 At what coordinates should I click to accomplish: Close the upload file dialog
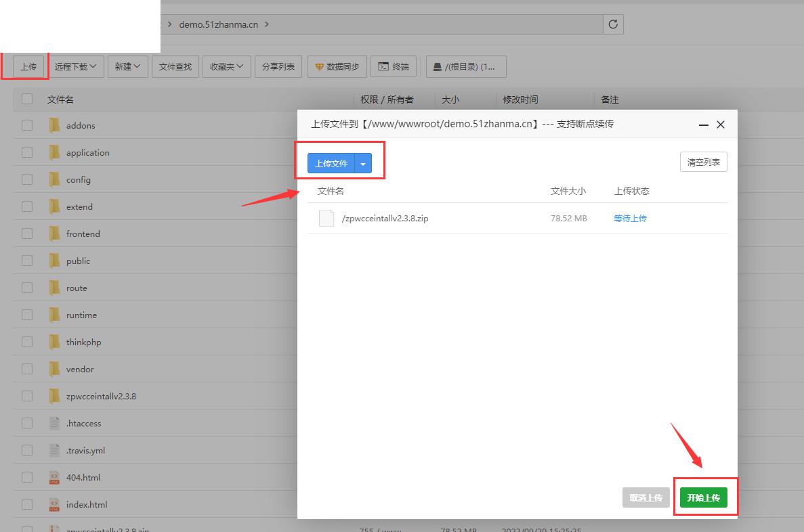tap(721, 125)
